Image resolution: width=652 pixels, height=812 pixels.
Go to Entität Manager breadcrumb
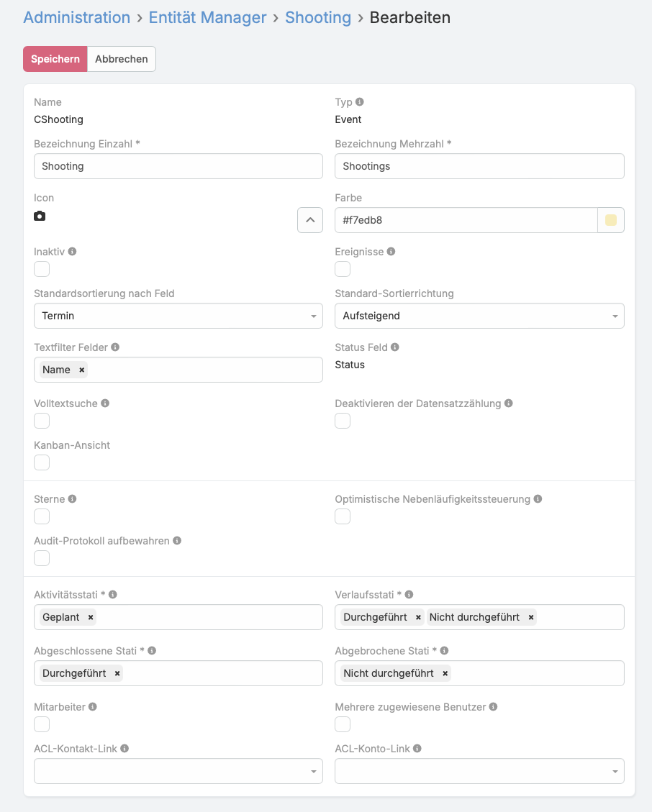pyautogui.click(x=207, y=17)
